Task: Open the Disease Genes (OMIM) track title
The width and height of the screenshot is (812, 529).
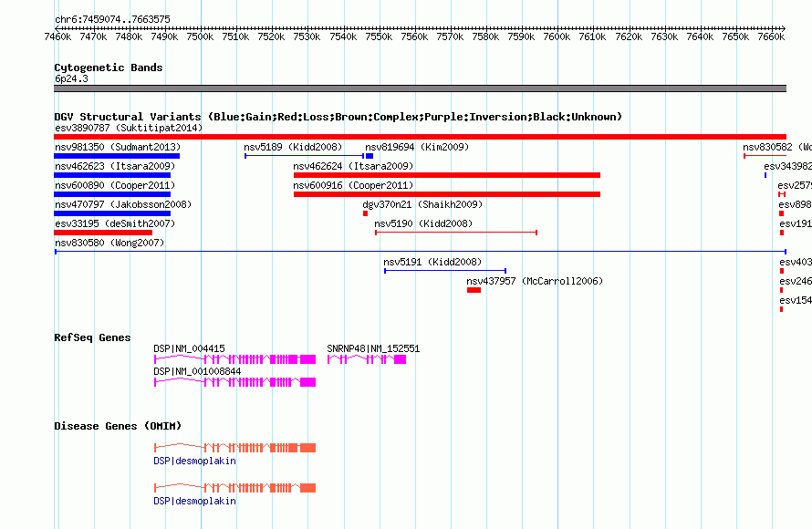Action: [x=118, y=426]
